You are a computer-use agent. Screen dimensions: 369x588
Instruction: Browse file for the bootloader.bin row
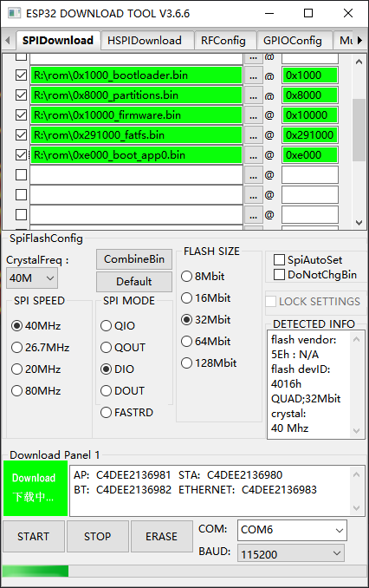[x=253, y=75]
